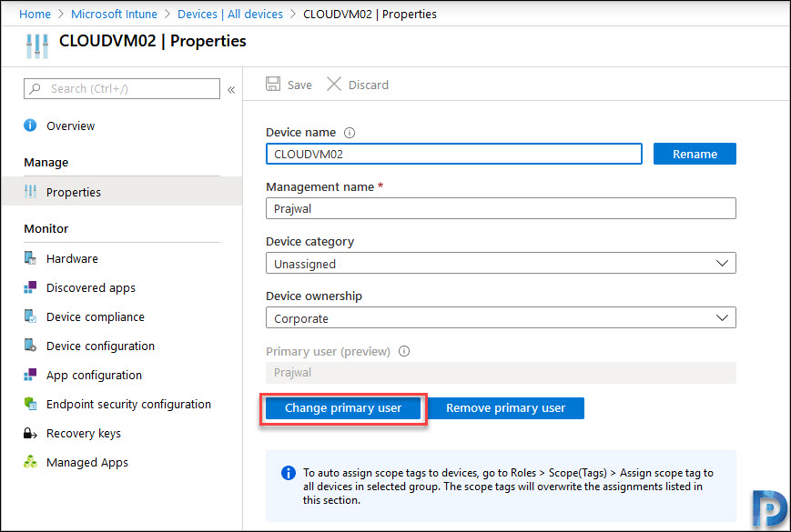
Task: Expand the Device category dropdown
Action: [501, 263]
